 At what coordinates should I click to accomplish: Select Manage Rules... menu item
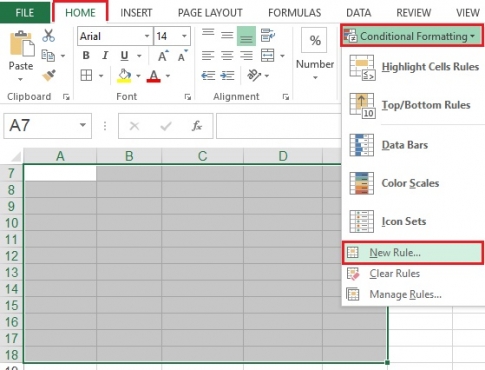pyautogui.click(x=413, y=294)
